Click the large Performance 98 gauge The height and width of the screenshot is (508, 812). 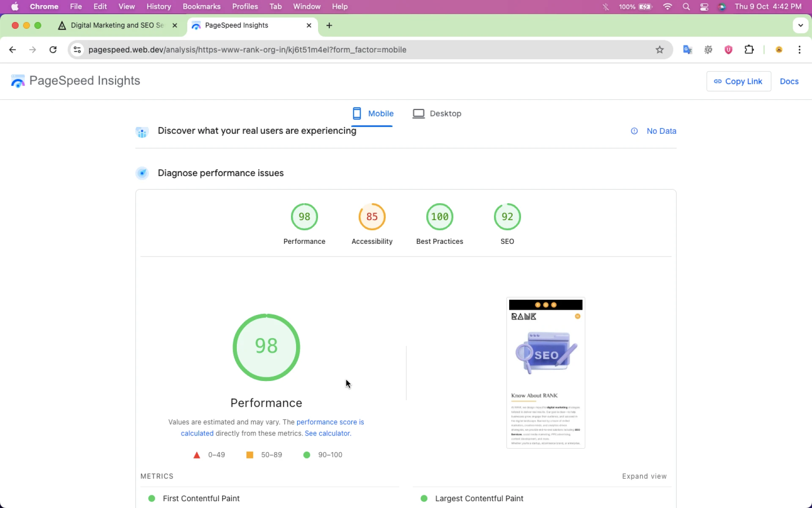[266, 347]
